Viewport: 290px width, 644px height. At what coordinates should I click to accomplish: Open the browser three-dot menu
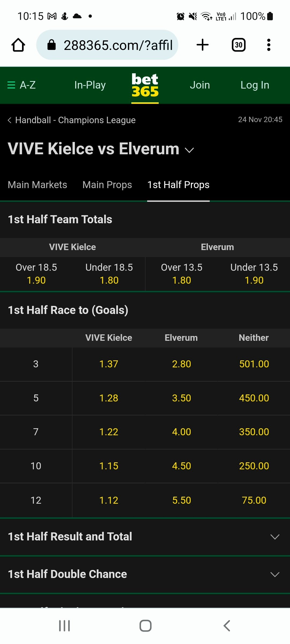pyautogui.click(x=269, y=45)
